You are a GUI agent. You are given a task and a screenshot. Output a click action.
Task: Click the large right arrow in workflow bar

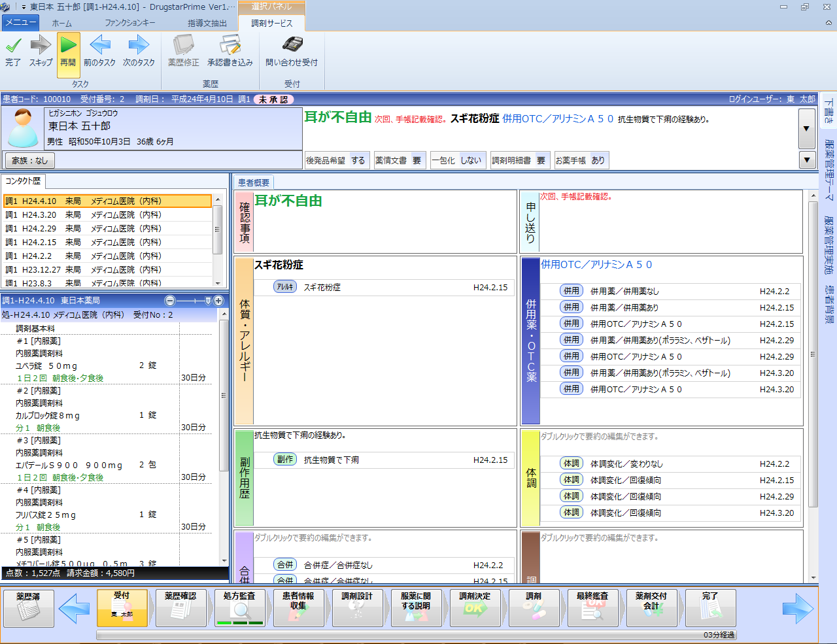(798, 608)
